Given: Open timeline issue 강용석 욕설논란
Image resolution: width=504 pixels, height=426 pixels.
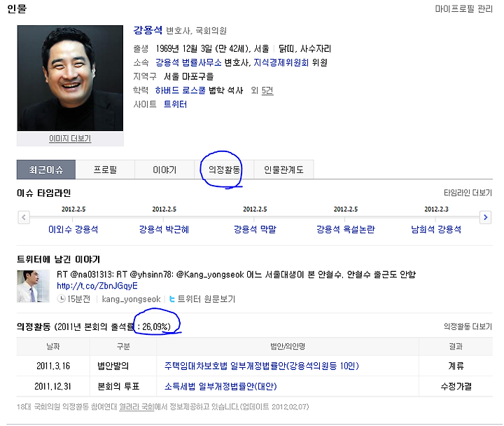Looking at the screenshot, I should tap(346, 229).
